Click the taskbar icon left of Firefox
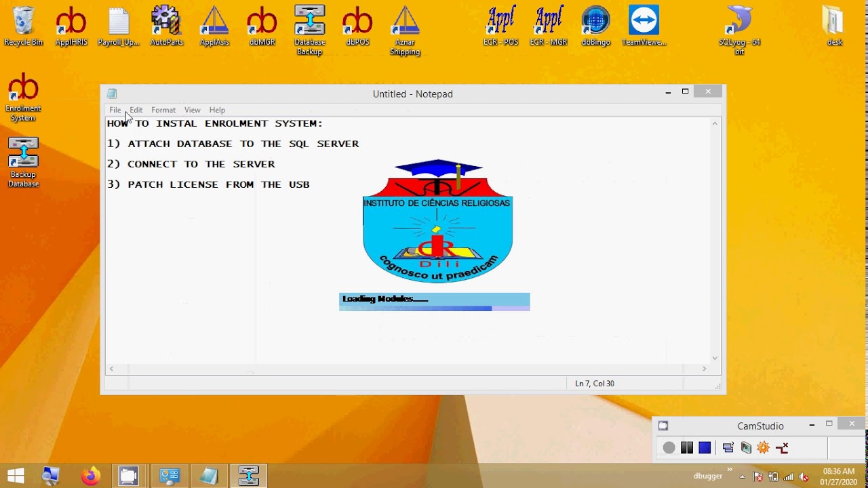 point(52,476)
